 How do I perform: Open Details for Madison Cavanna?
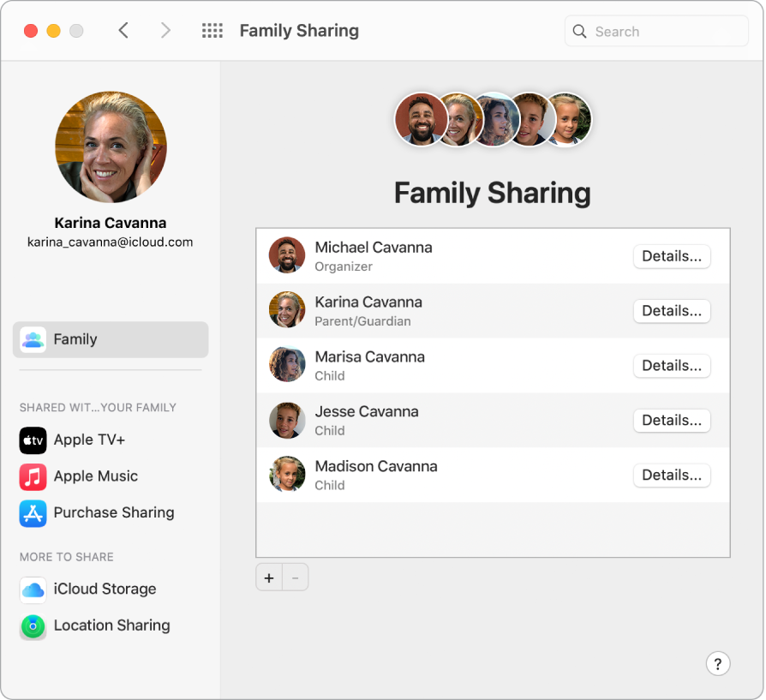pyautogui.click(x=671, y=475)
